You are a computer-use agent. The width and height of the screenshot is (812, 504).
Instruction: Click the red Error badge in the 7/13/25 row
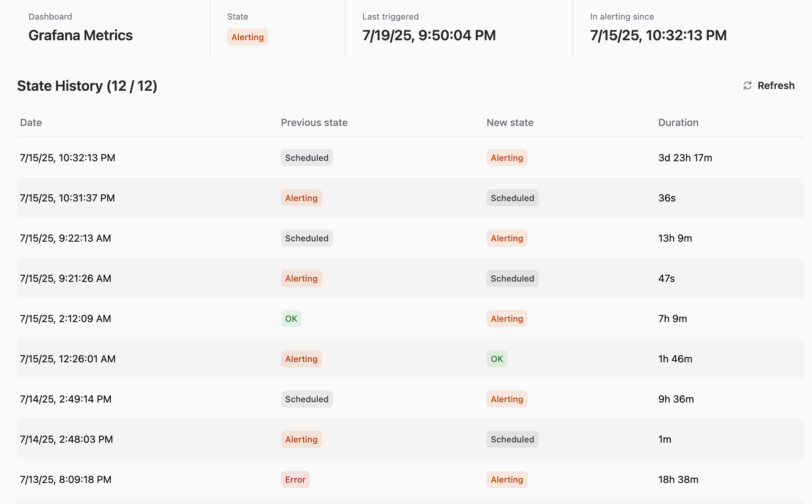[x=295, y=479]
